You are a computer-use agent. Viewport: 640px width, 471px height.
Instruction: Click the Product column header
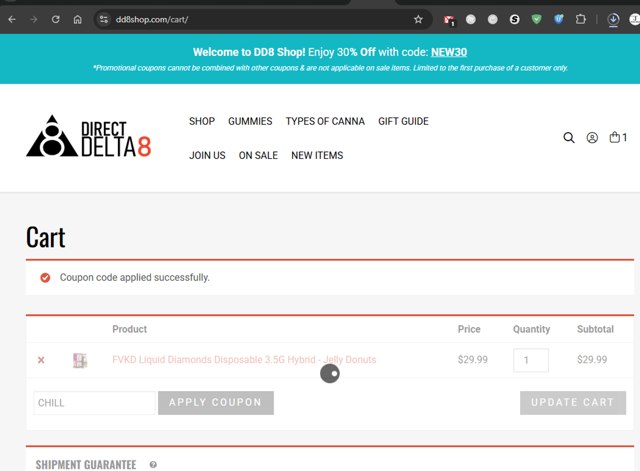coord(129,329)
